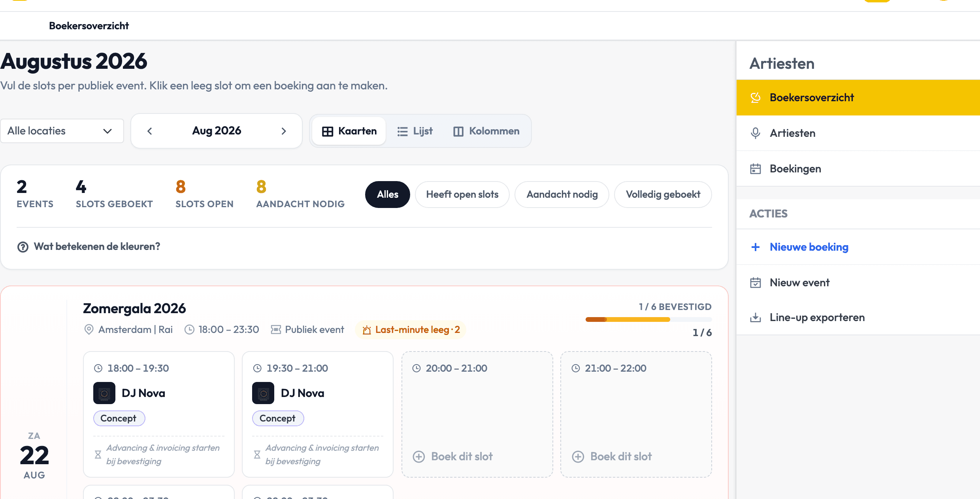Switch to Kaarten view
This screenshot has height=499, width=980.
pos(349,131)
